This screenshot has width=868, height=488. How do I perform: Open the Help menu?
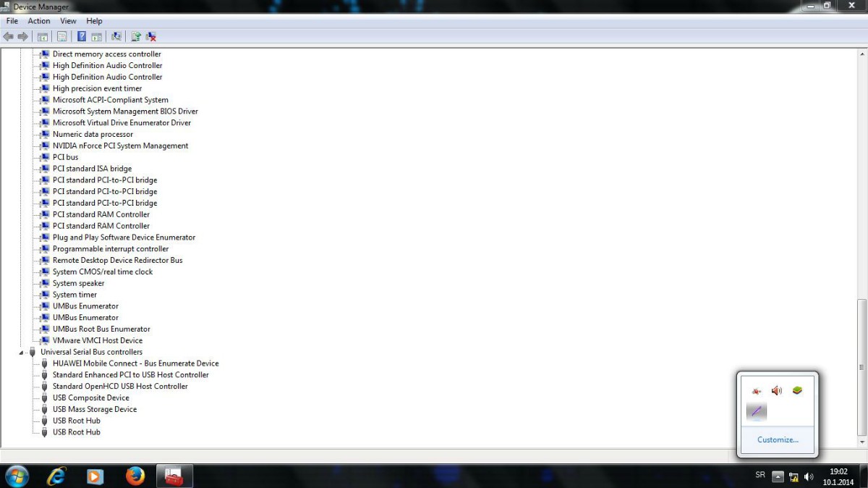94,21
